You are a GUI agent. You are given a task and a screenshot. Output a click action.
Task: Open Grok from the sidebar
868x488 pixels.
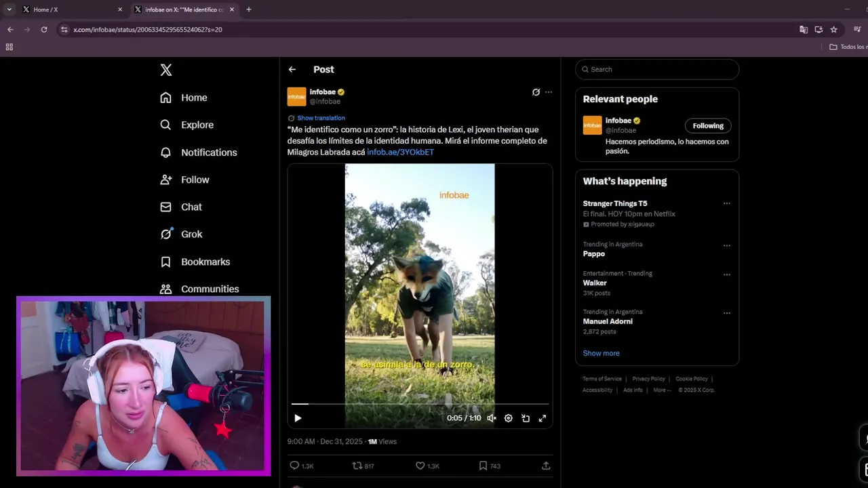tap(181, 234)
